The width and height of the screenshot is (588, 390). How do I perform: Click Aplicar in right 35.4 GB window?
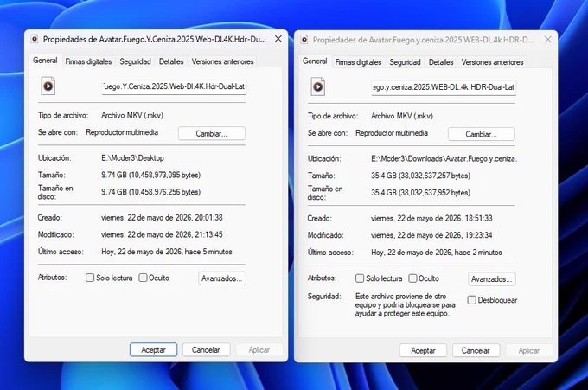[x=528, y=350]
